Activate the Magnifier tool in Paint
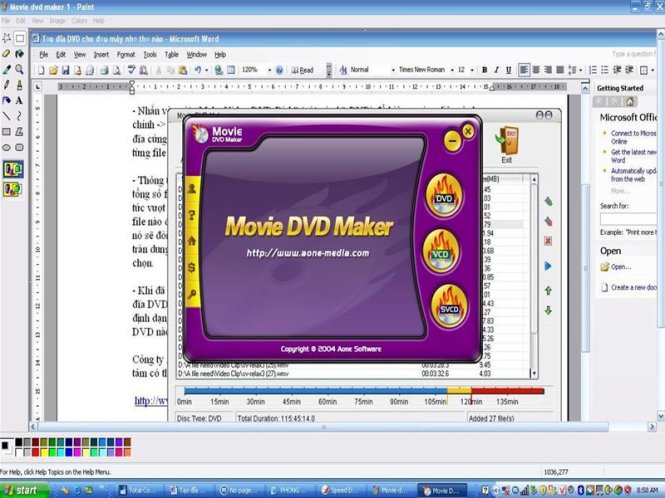Image resolution: width=665 pixels, height=498 pixels. (x=20, y=69)
